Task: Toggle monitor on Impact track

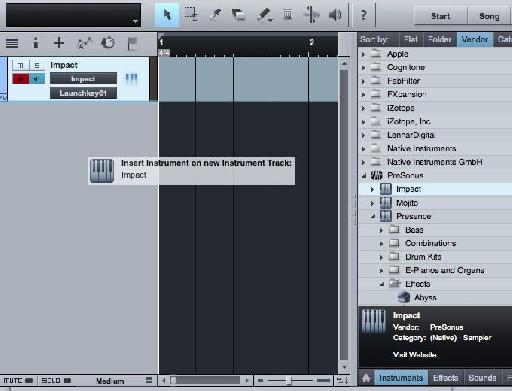Action: coord(37,79)
